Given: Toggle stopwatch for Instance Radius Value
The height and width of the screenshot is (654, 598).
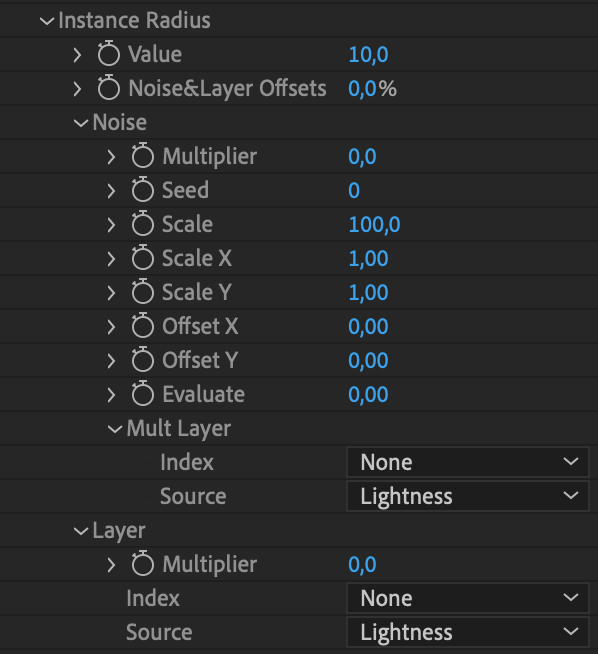Looking at the screenshot, I should (109, 53).
